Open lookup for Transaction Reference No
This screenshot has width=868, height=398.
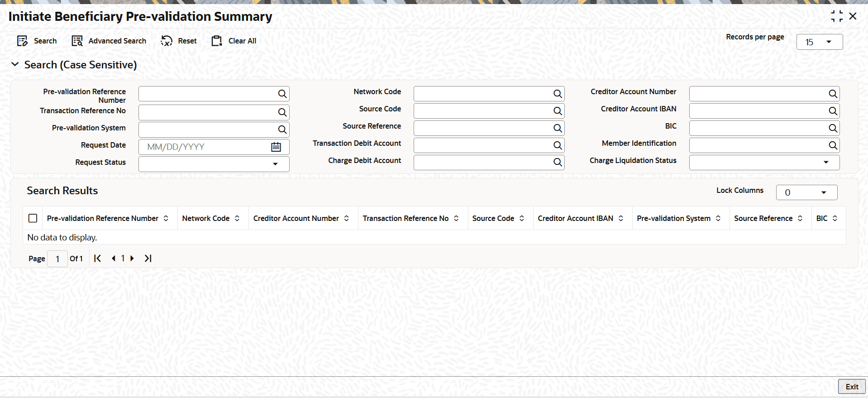click(x=282, y=112)
